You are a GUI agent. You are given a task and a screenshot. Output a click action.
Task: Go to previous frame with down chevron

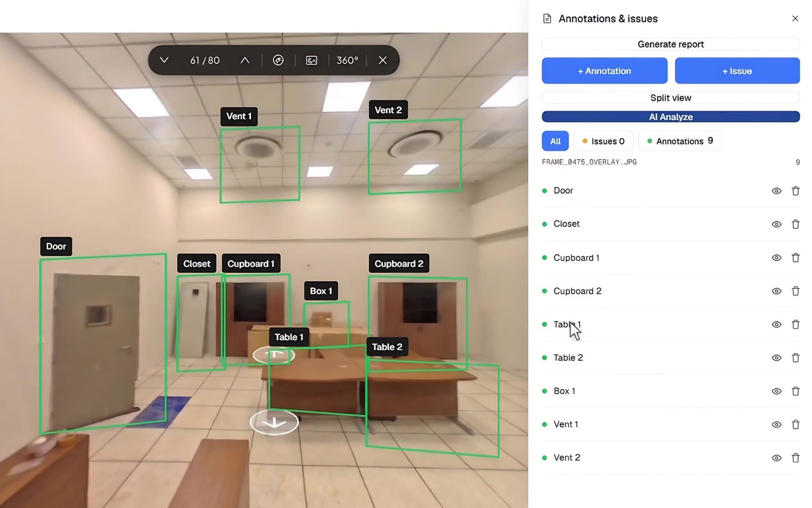tap(164, 60)
